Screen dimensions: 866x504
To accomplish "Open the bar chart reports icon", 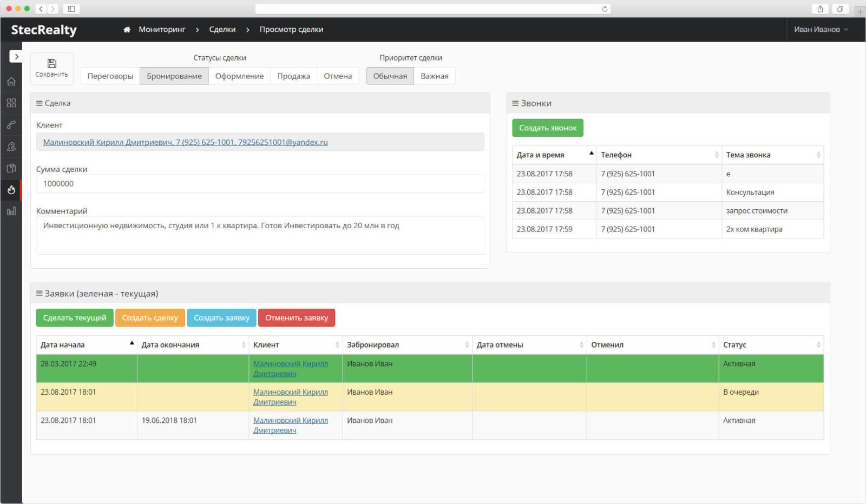I will 11,211.
